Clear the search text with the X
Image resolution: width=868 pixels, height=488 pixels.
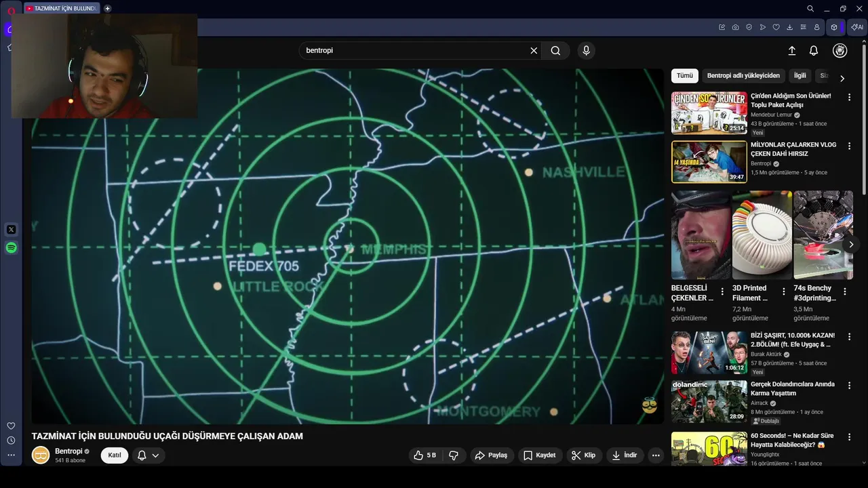(x=534, y=50)
